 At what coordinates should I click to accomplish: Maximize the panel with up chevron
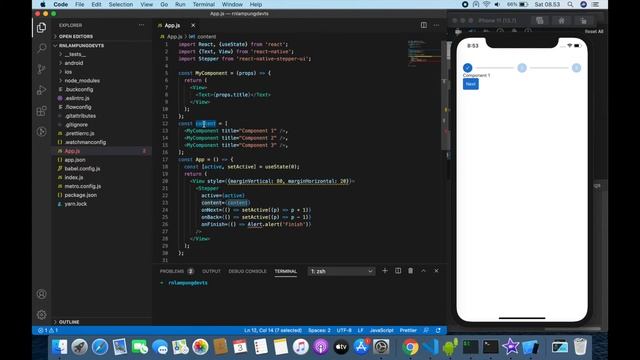(x=423, y=271)
